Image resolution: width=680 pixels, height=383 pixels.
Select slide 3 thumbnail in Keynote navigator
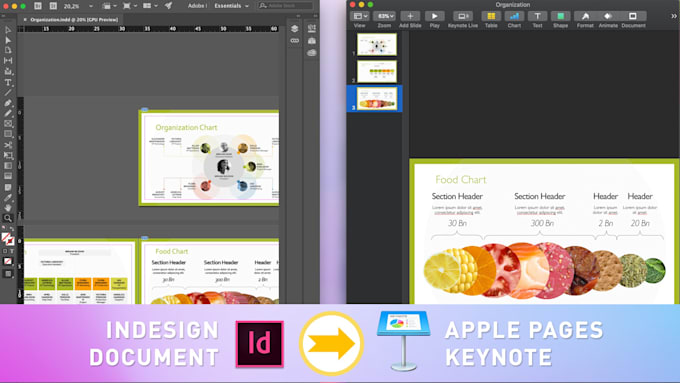(376, 98)
